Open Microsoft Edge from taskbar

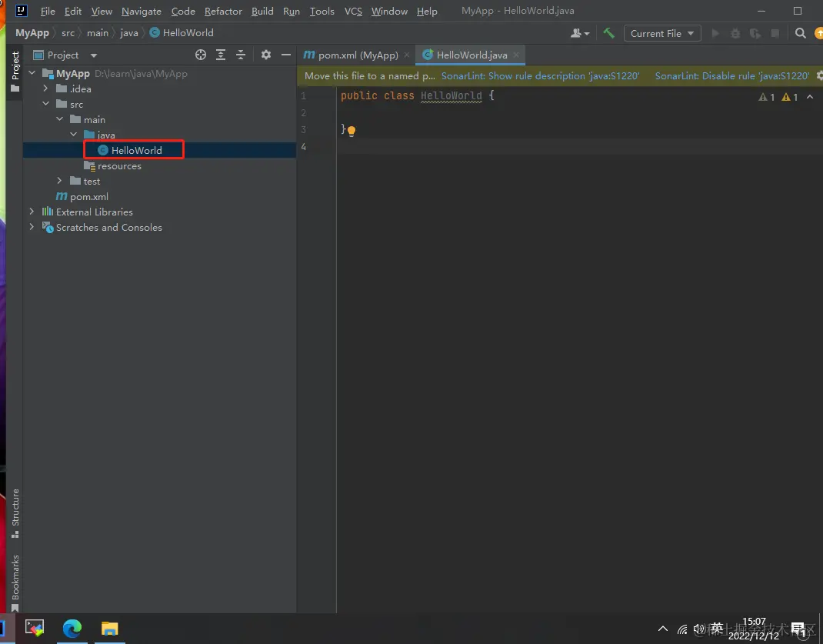(72, 629)
